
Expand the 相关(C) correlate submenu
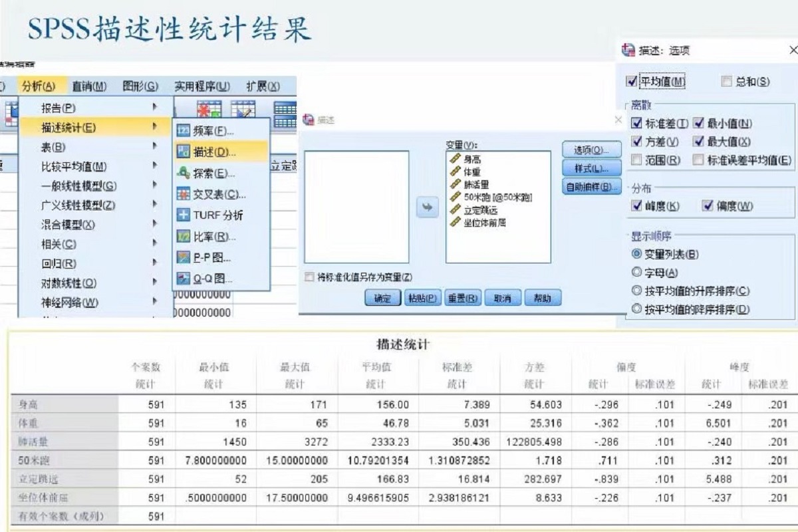[59, 244]
